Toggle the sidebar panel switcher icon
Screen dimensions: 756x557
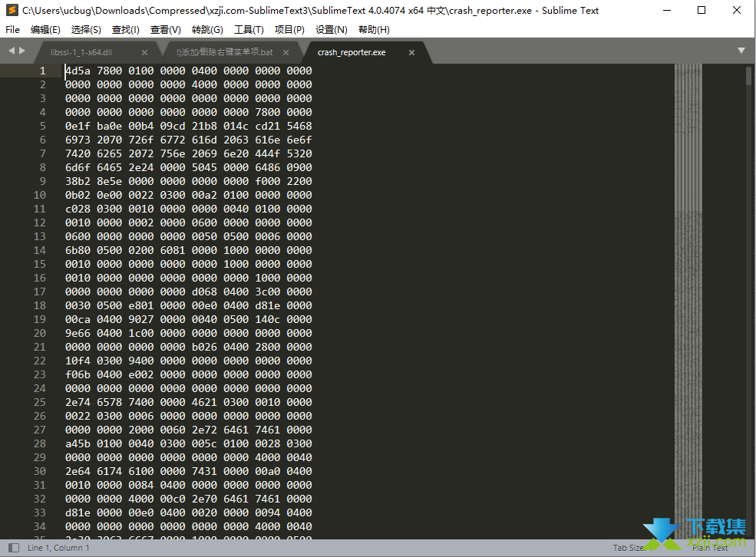[14, 548]
